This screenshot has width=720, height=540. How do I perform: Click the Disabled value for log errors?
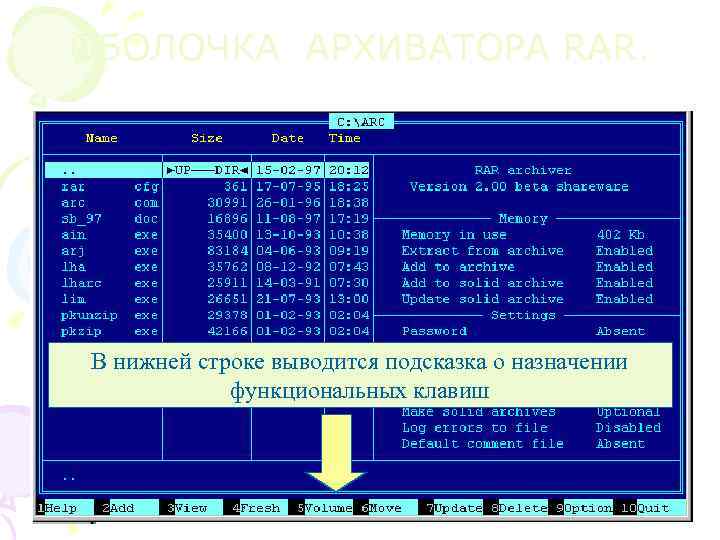(629, 428)
